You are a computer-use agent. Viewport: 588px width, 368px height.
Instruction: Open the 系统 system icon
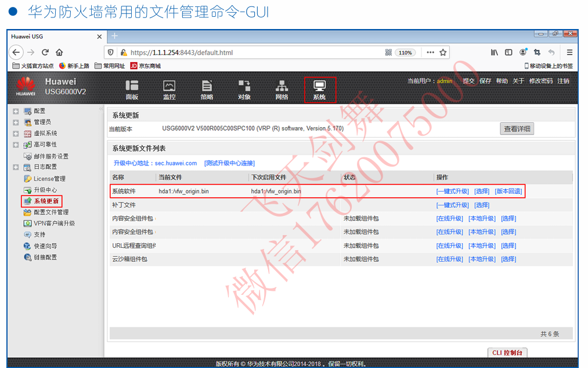(319, 89)
